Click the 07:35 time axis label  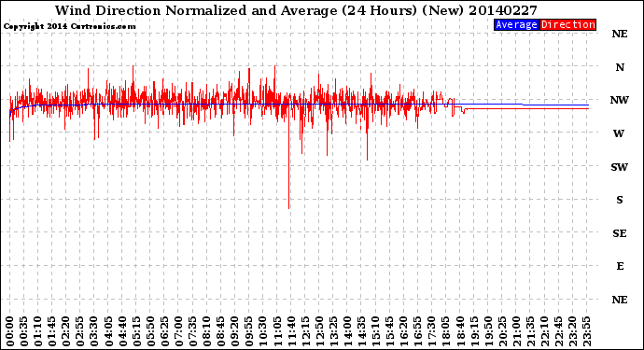[192, 331]
